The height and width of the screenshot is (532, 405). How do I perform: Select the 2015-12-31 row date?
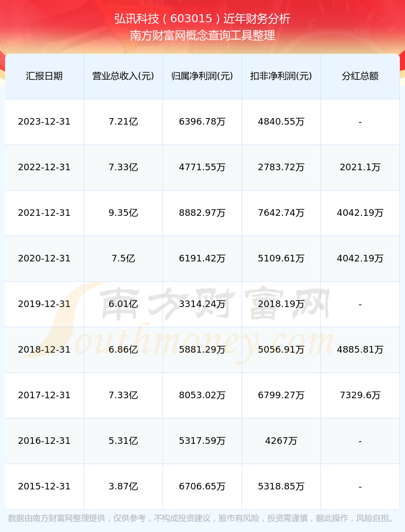[44, 486]
